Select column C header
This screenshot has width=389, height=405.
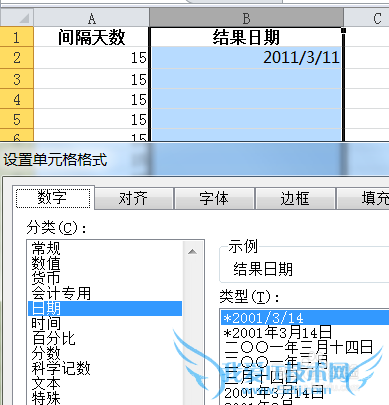366,18
